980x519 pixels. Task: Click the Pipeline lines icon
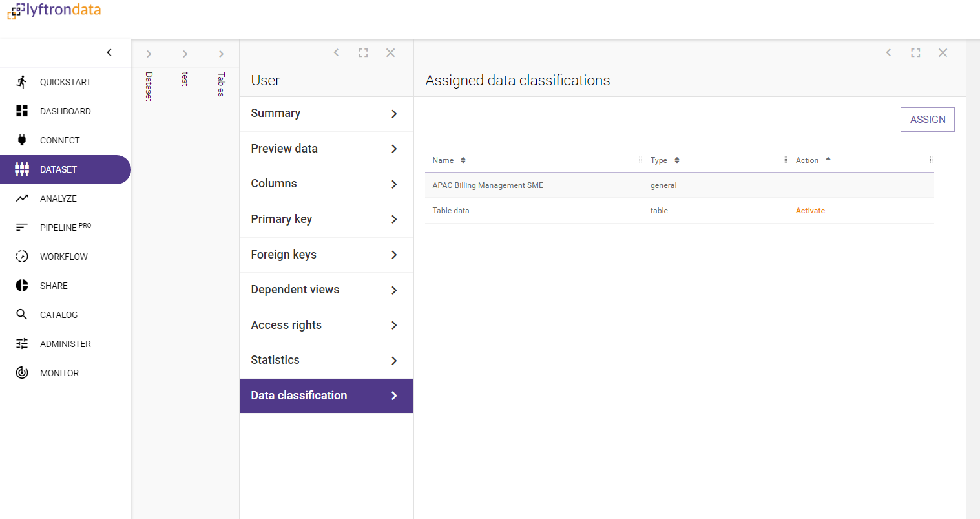coord(22,228)
